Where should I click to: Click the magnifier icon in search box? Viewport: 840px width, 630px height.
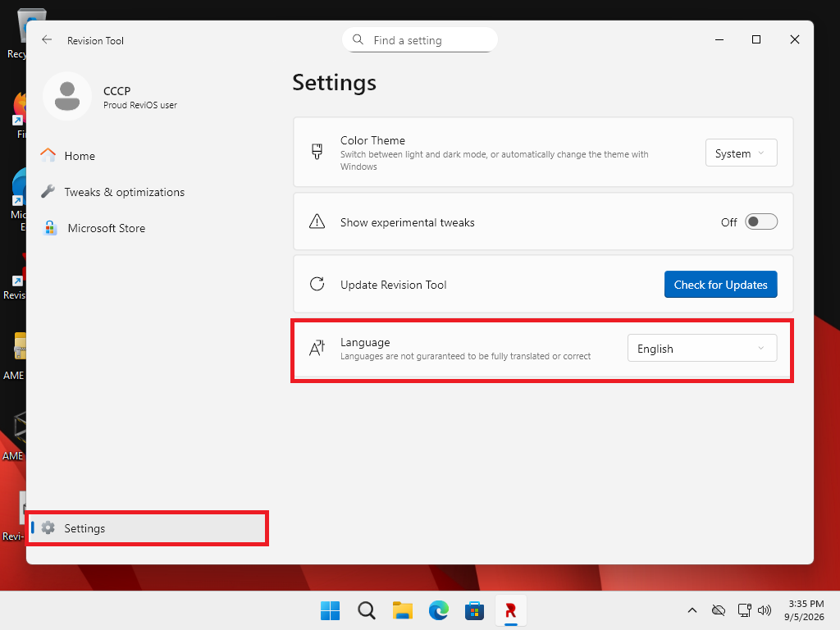tap(358, 39)
